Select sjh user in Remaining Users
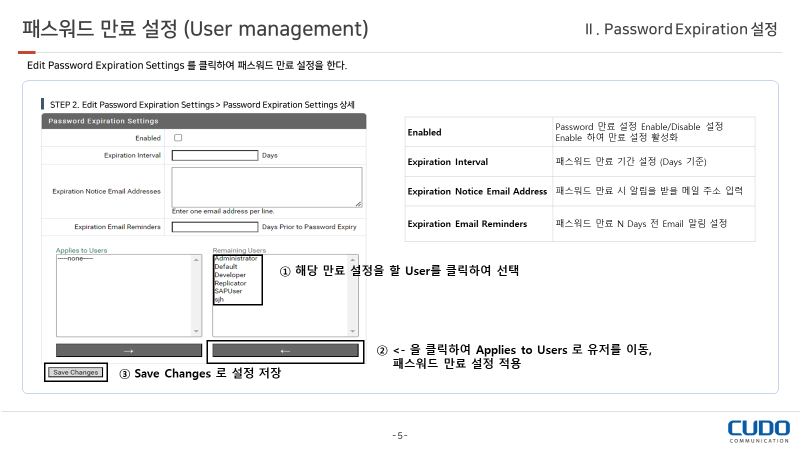This screenshot has width=800, height=450. click(x=219, y=299)
